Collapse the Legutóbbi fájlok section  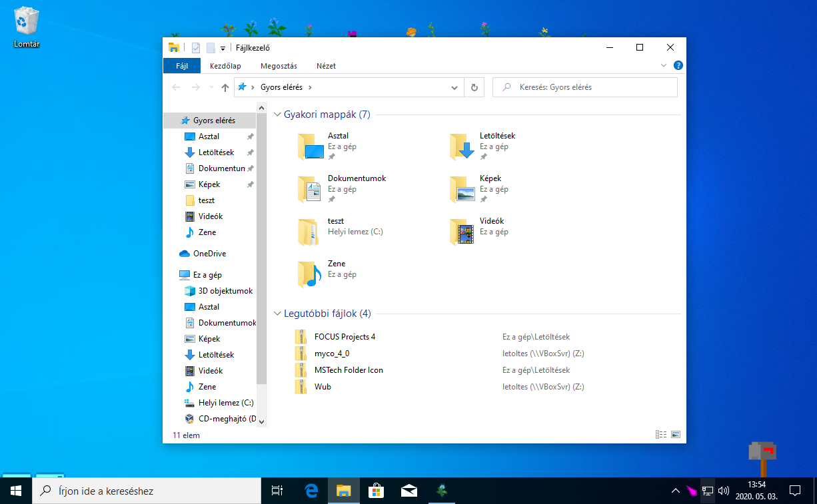[277, 313]
